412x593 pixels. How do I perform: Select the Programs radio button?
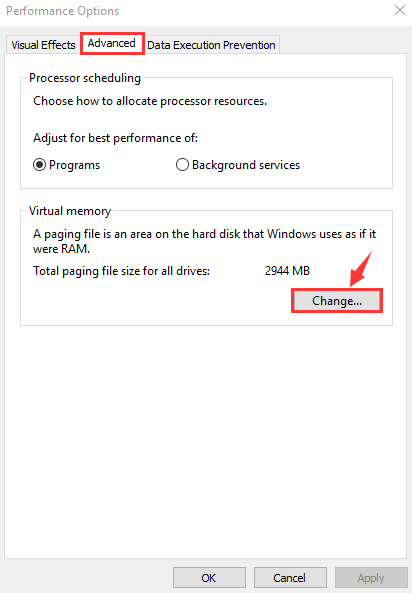tap(39, 165)
